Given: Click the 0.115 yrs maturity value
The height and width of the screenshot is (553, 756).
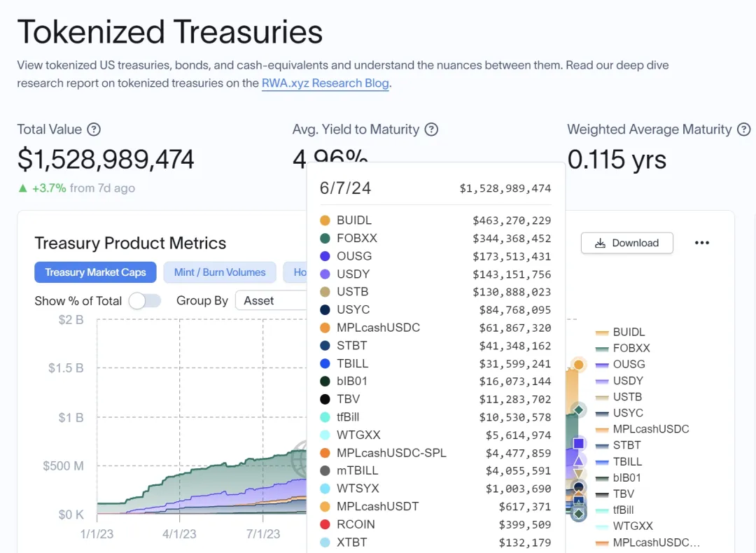Looking at the screenshot, I should click(x=617, y=159).
